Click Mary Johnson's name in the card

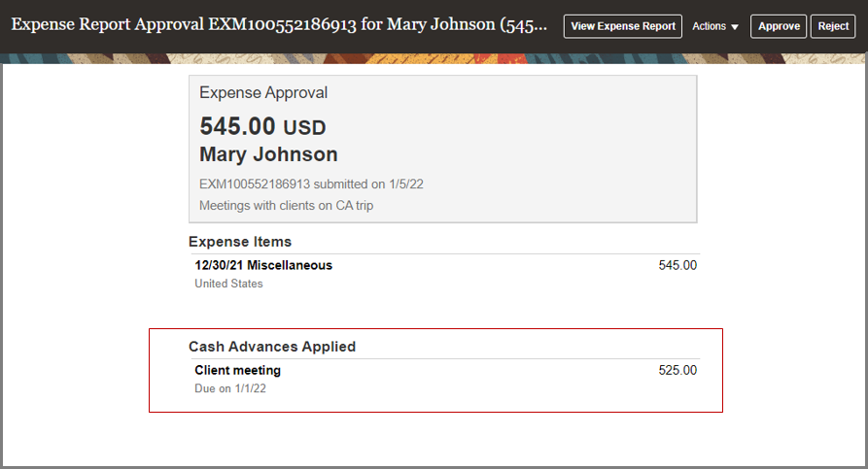coord(268,154)
